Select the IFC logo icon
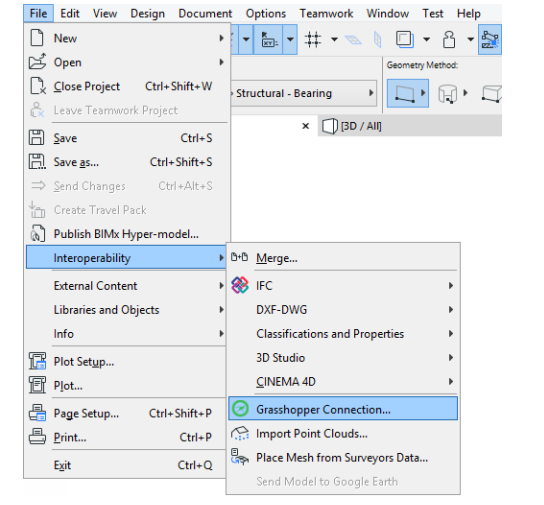This screenshot has width=544, height=505. coord(240,285)
